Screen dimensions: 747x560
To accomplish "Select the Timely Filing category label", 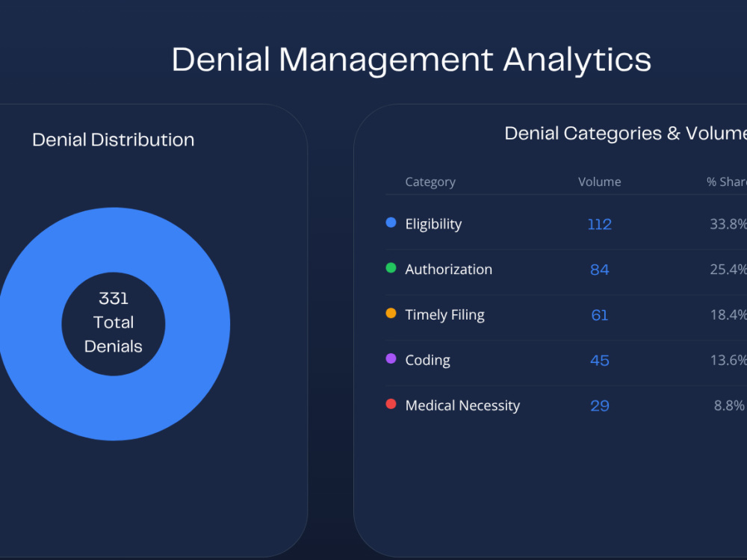I will (x=444, y=315).
